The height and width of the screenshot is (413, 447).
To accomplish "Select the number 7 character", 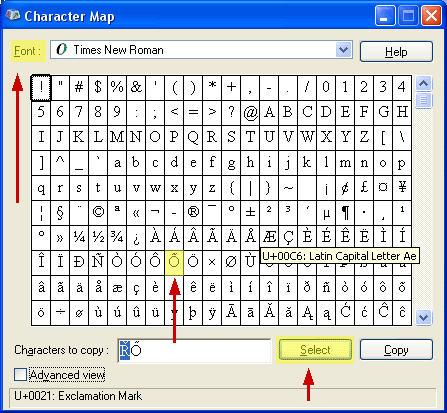I will [x=79, y=113].
